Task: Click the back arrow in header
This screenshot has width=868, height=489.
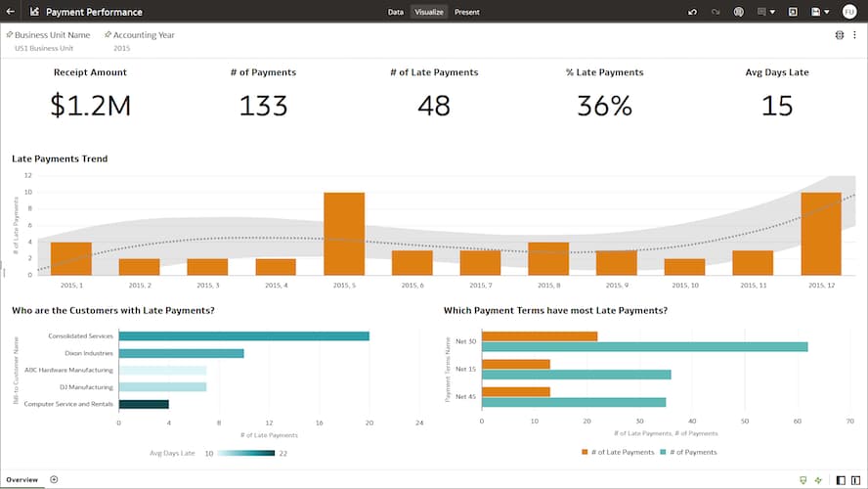Action: [11, 12]
